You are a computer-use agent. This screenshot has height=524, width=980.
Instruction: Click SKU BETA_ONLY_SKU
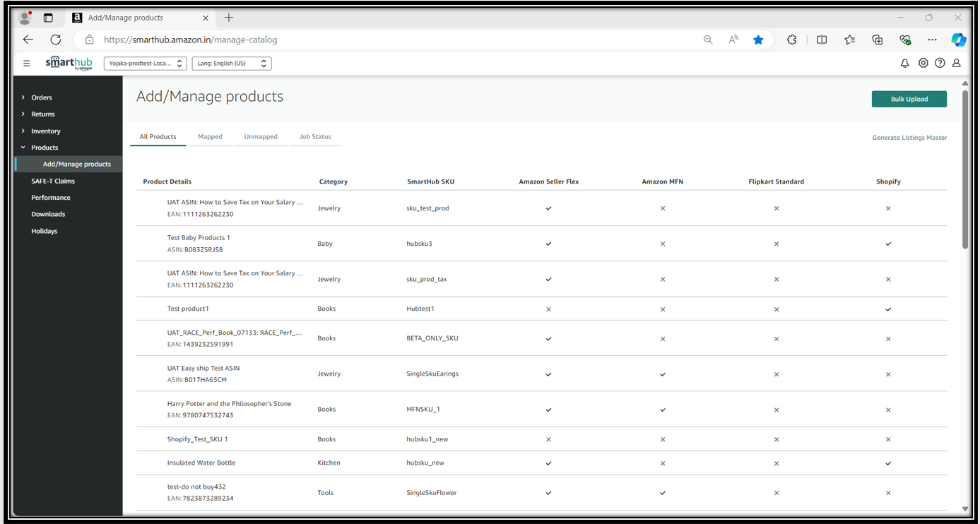[x=432, y=338]
